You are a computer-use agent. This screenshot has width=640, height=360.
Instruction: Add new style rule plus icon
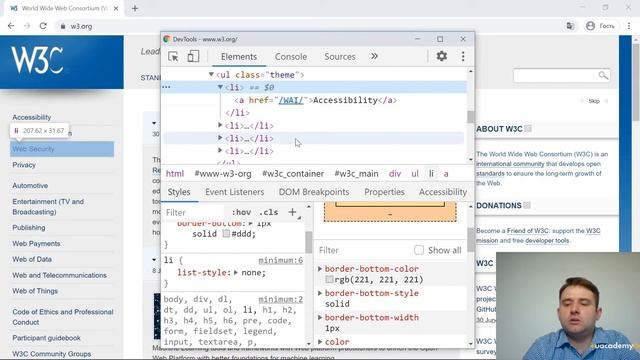(x=292, y=212)
